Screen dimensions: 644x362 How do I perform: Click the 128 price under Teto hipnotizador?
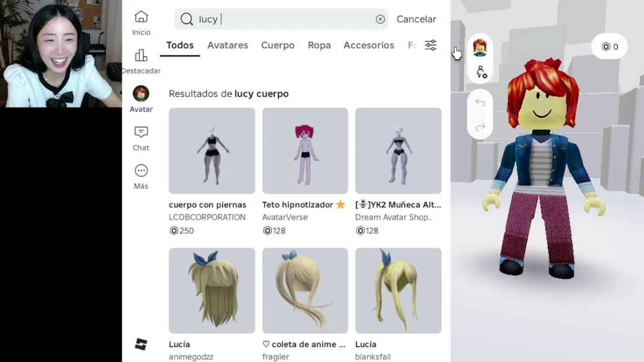[279, 231]
